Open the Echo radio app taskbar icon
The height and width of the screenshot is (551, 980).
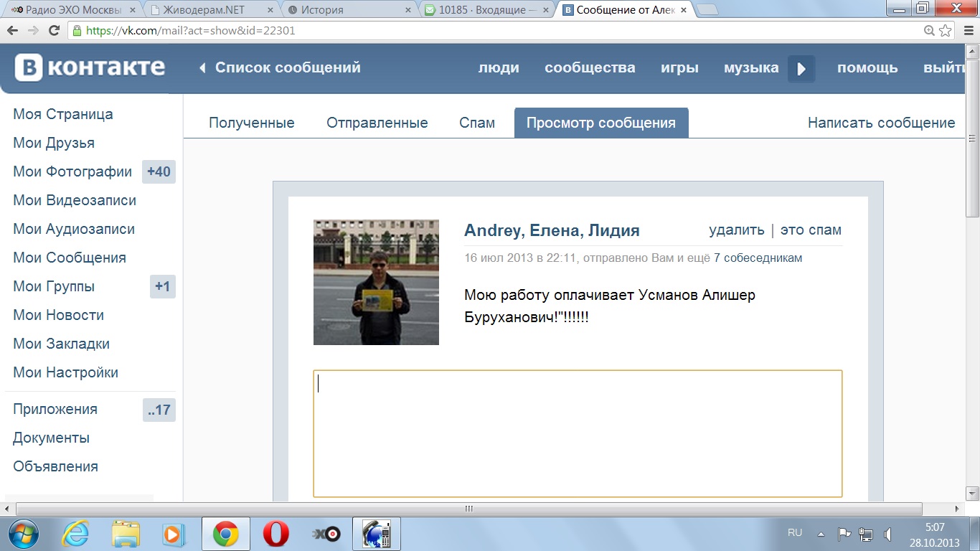pos(326,534)
